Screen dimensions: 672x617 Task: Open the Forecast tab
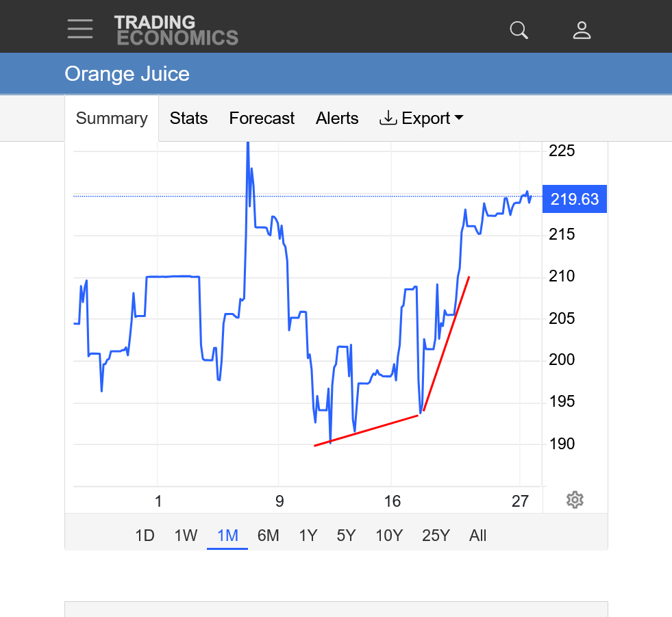pyautogui.click(x=262, y=118)
